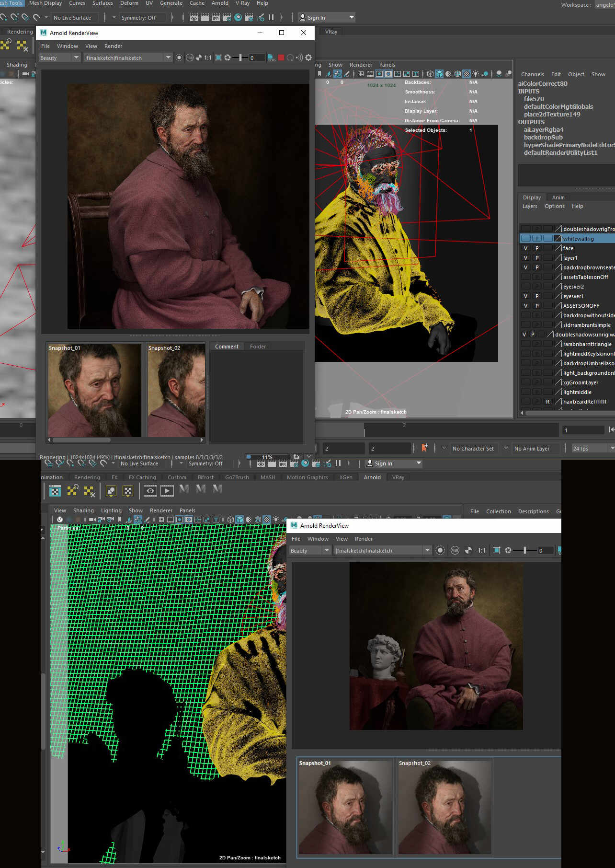Click the aiLayerRgba4 output node

pyautogui.click(x=544, y=129)
